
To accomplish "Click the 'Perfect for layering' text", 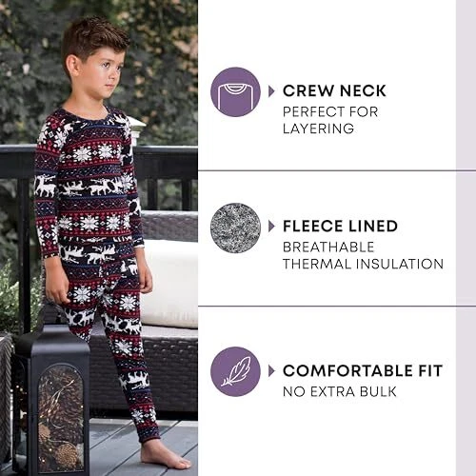I will (x=330, y=120).
